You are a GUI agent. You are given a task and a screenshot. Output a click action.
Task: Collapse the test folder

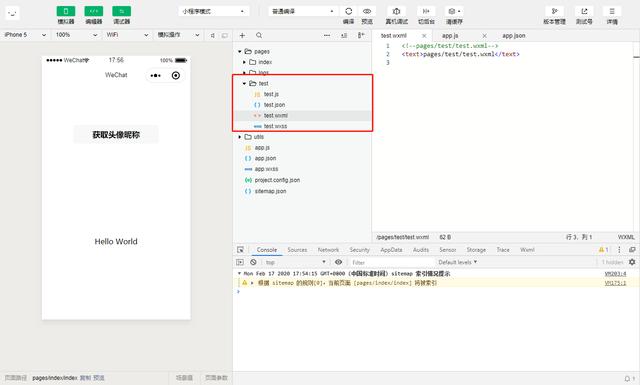pyautogui.click(x=244, y=83)
